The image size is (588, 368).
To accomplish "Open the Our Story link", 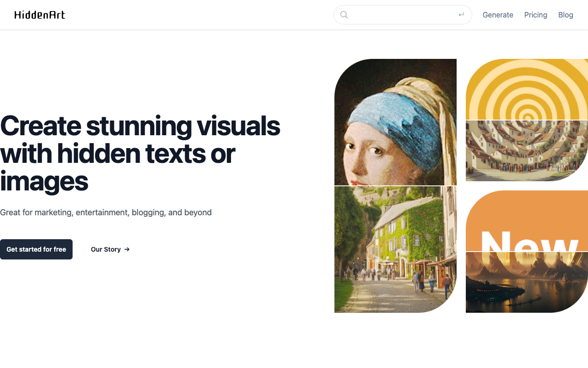I will click(110, 249).
